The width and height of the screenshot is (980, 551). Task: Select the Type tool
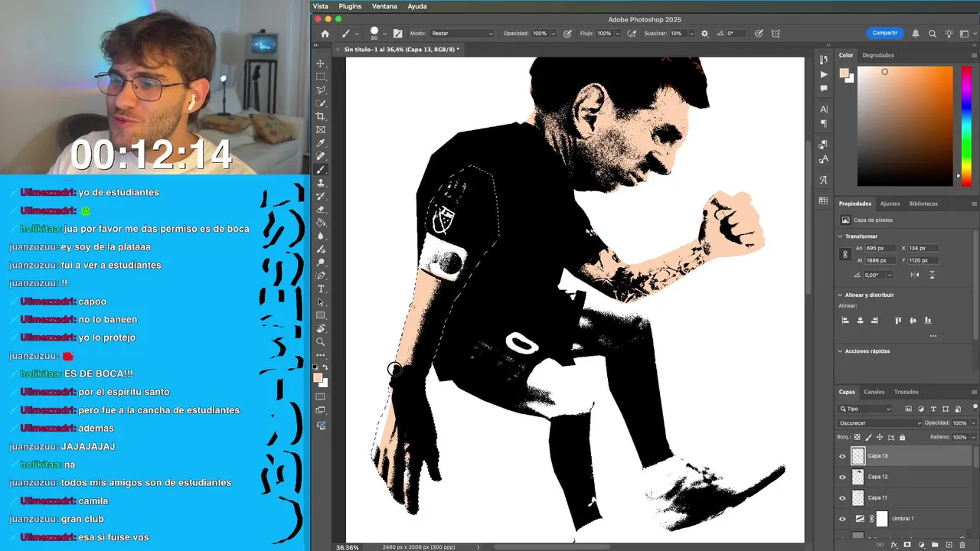point(321,289)
